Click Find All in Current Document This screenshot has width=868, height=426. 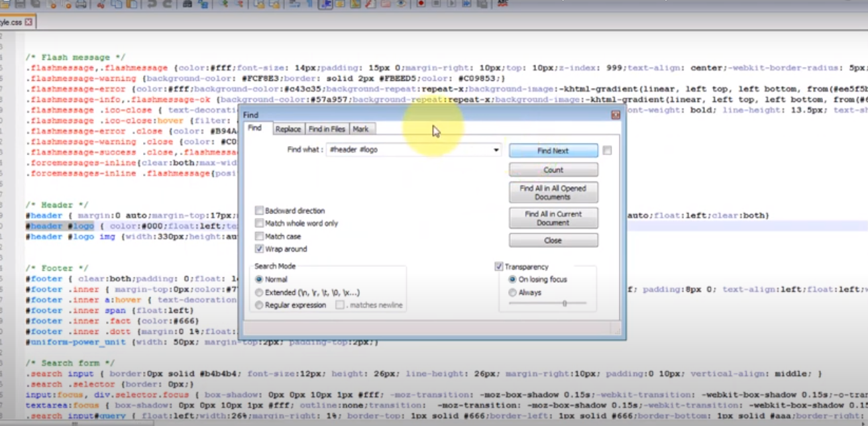553,218
